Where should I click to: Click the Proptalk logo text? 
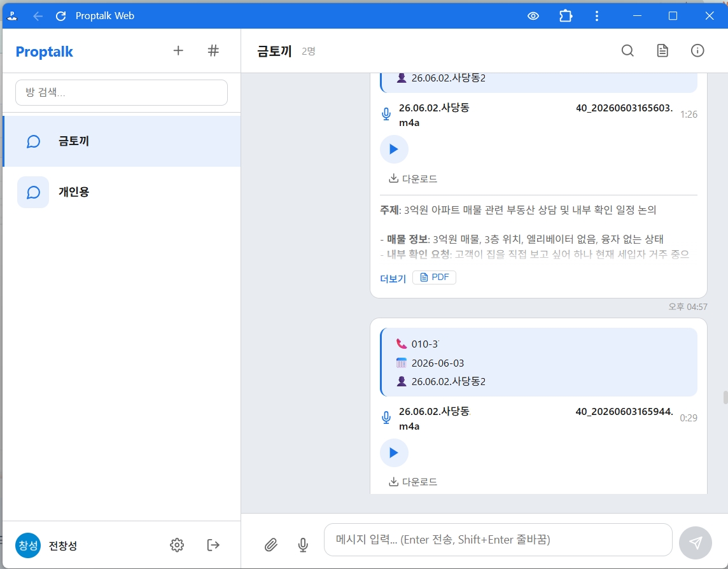(x=44, y=52)
